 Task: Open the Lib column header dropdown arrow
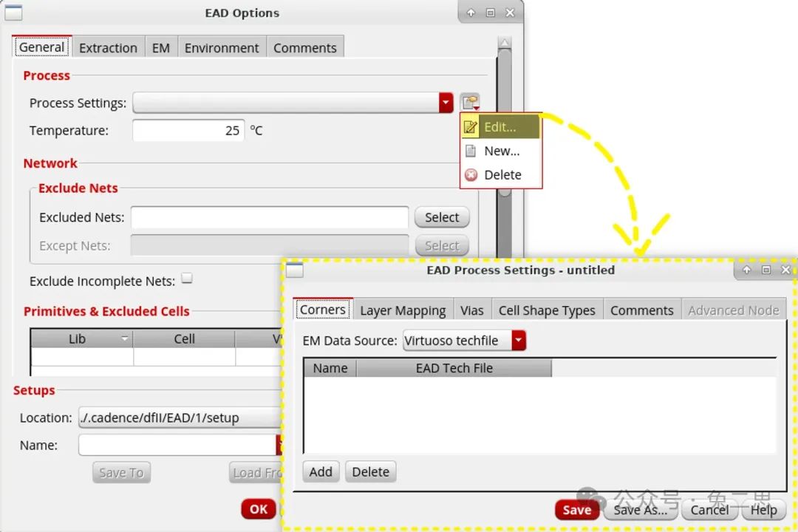coord(124,339)
